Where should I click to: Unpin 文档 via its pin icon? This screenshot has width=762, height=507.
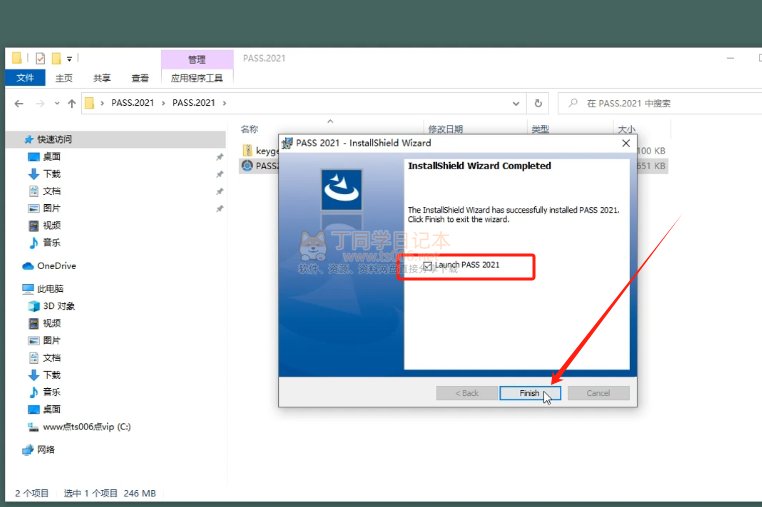[220, 192]
